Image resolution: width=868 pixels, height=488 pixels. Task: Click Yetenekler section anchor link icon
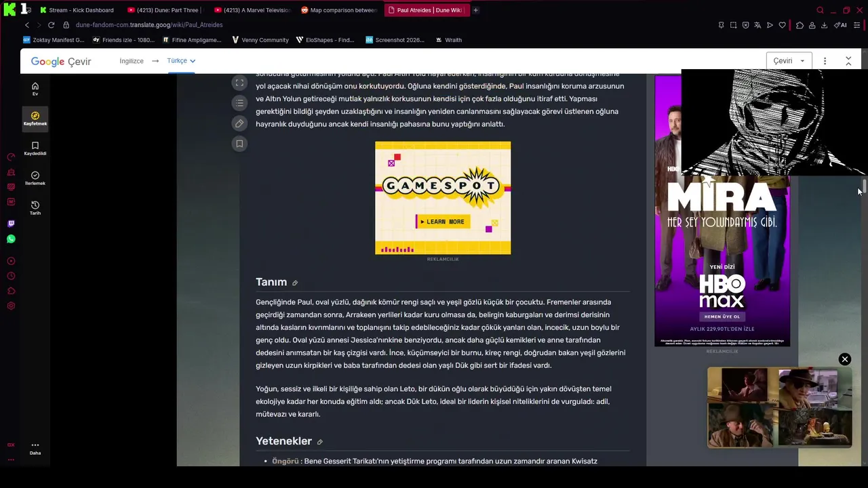pos(319,442)
